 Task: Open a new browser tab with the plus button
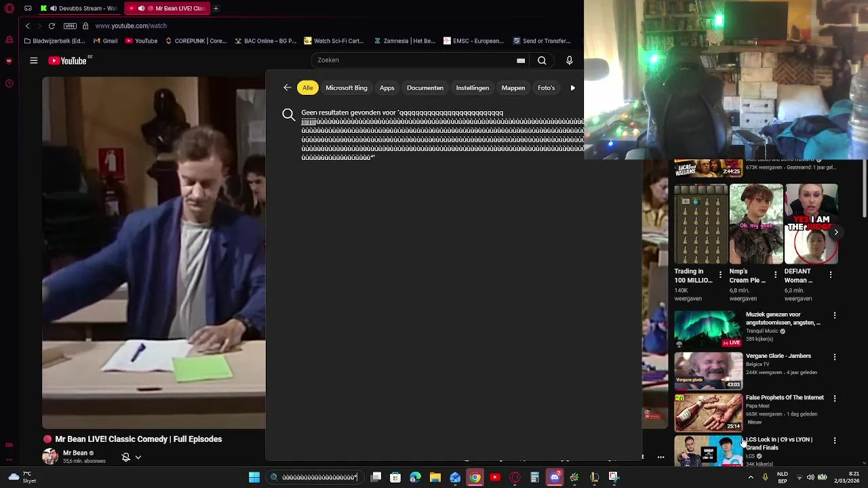216,8
